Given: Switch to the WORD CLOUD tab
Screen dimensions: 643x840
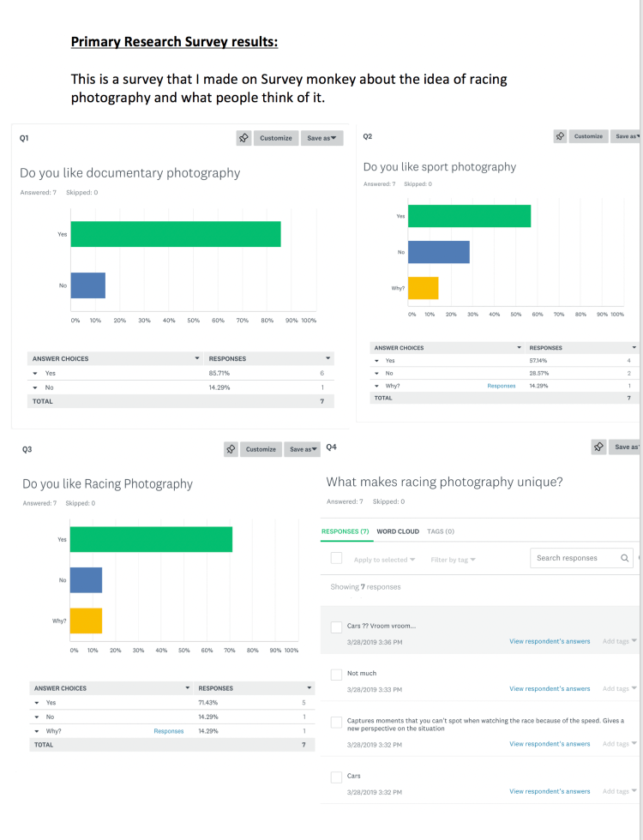Looking at the screenshot, I should tap(399, 531).
